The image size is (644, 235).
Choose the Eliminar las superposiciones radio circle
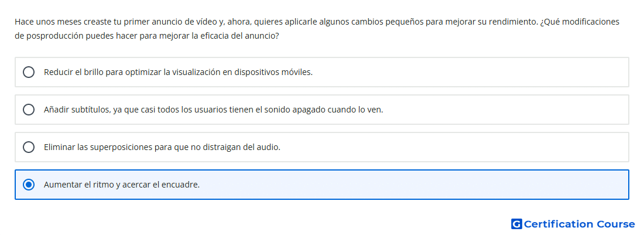[29, 147]
